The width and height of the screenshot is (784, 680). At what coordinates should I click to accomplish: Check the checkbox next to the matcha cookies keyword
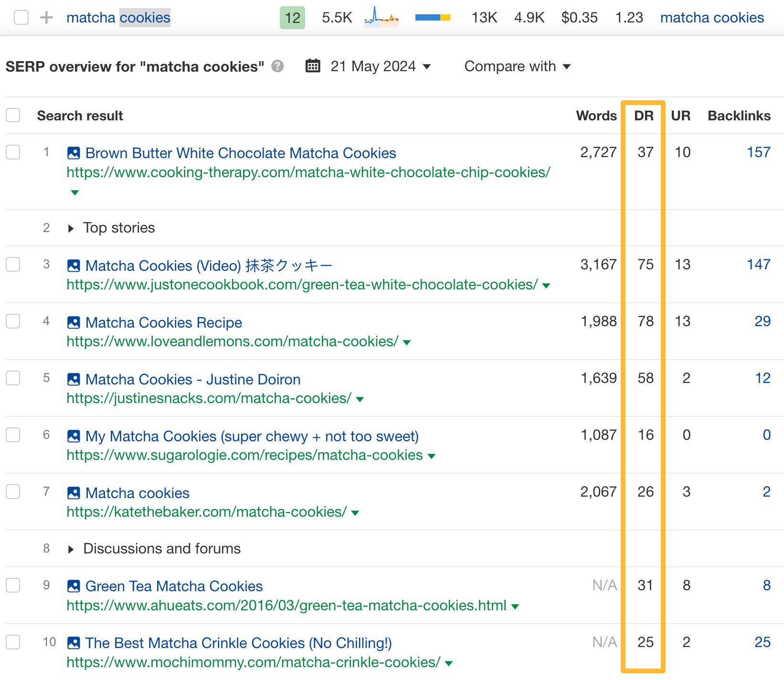point(21,18)
